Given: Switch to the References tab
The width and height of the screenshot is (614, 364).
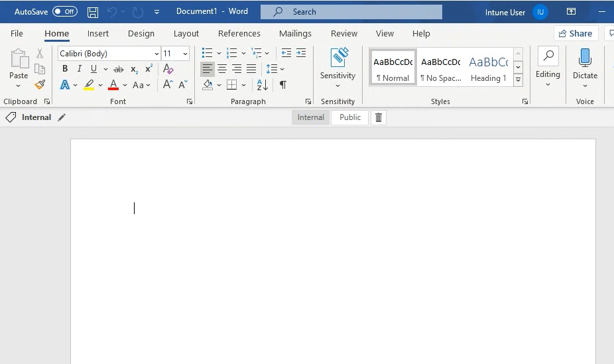Looking at the screenshot, I should click(239, 33).
